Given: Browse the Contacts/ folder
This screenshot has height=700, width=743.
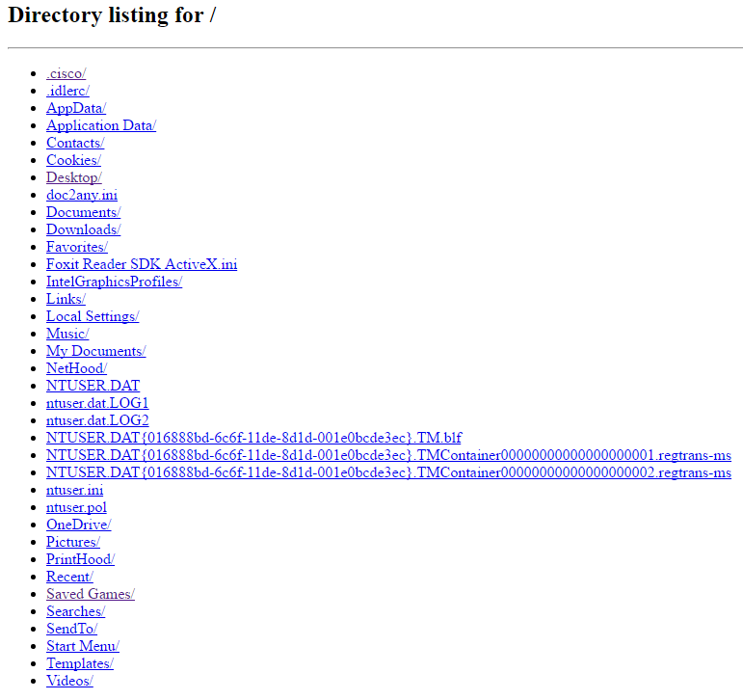Looking at the screenshot, I should [75, 143].
